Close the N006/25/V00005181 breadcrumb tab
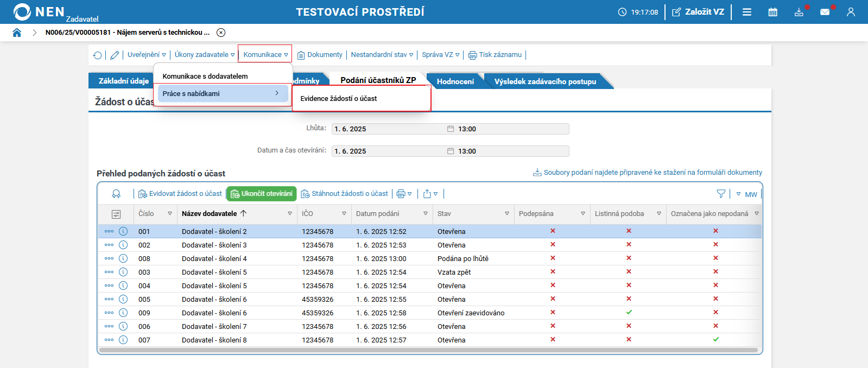Screen dimensions: 868x368 221,33
